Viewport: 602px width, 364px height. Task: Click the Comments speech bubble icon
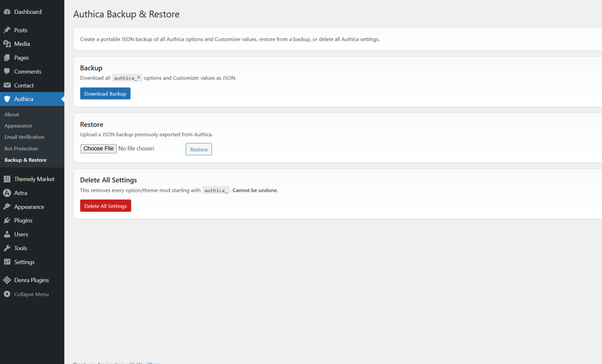(7, 71)
